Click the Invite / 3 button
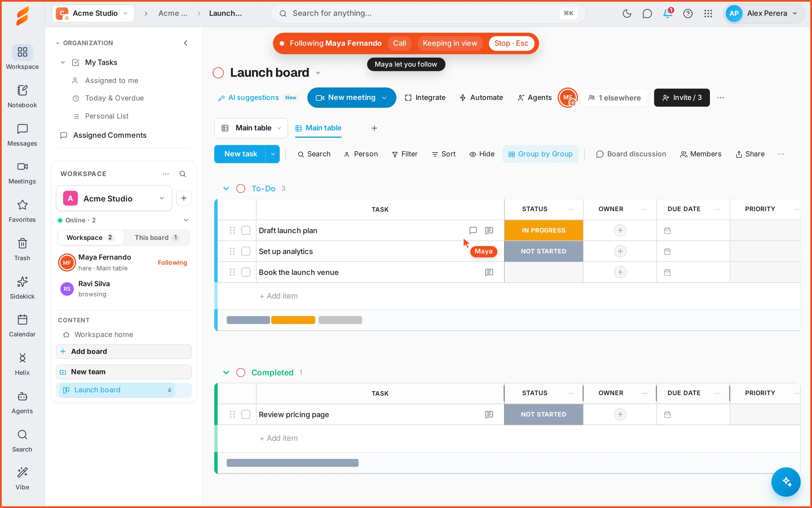Screen dimensions: 812x508 pos(682,98)
